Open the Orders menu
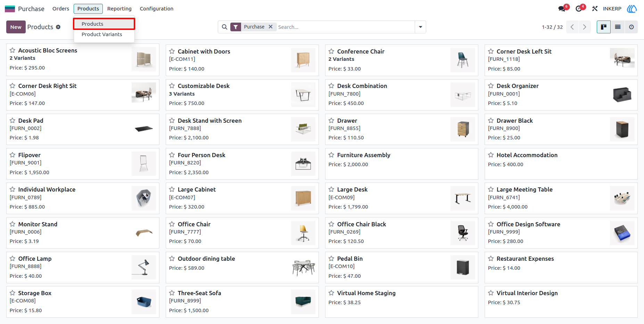644x324 pixels. [x=61, y=9]
